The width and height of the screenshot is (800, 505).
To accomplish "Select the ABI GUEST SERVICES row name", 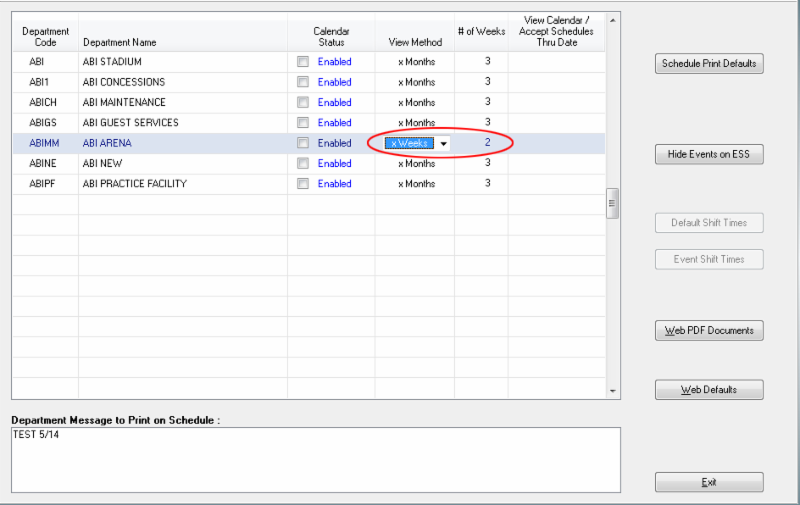I will pyautogui.click(x=131, y=123).
